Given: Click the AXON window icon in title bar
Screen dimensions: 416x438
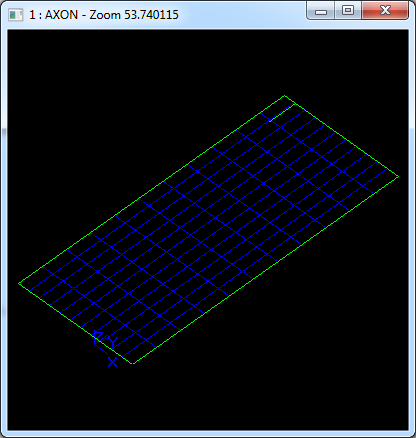Looking at the screenshot, I should (x=15, y=15).
